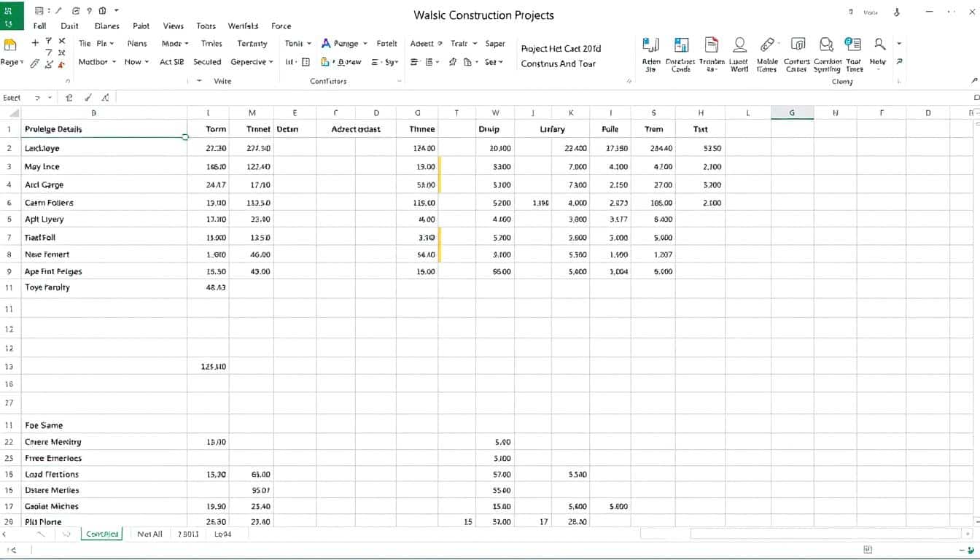
Task: Expand the 'Motbor' dropdown
Action: pyautogui.click(x=97, y=62)
